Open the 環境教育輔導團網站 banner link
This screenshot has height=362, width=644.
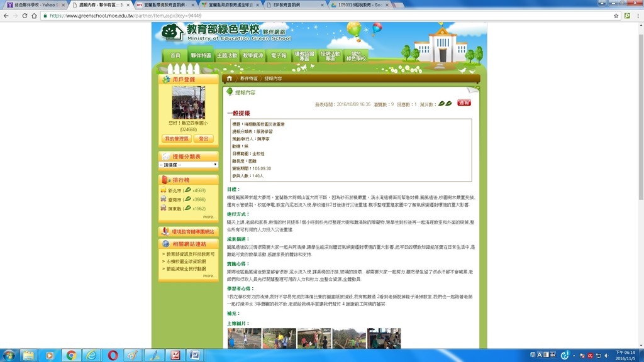coord(189,231)
